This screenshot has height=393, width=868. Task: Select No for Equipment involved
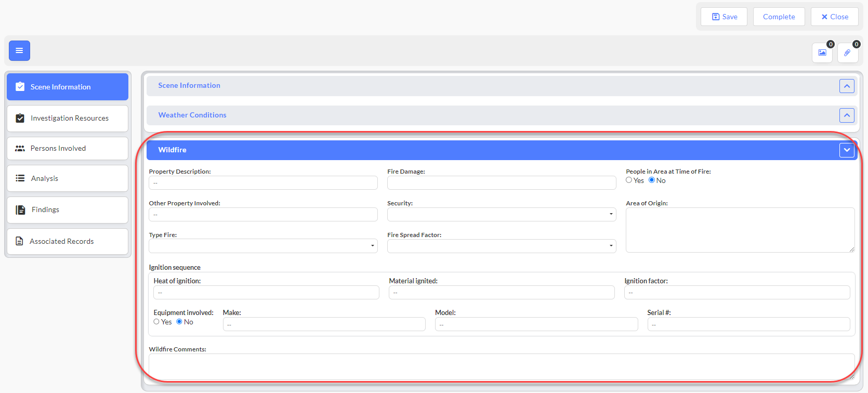pyautogui.click(x=179, y=321)
